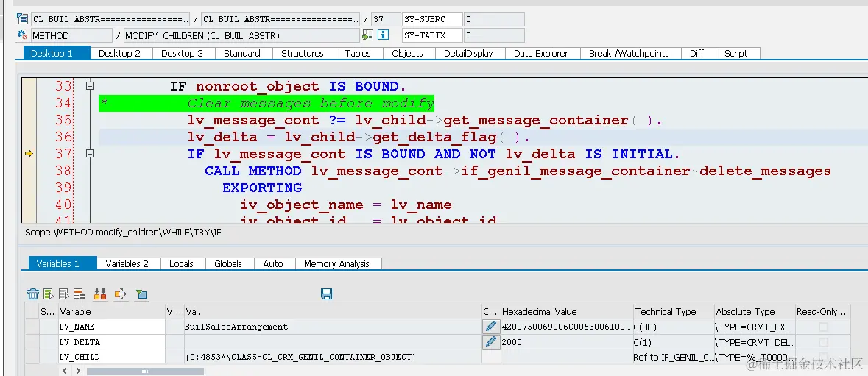This screenshot has height=376, width=868.
Task: Collapse the IF block at line 37
Action: click(91, 154)
